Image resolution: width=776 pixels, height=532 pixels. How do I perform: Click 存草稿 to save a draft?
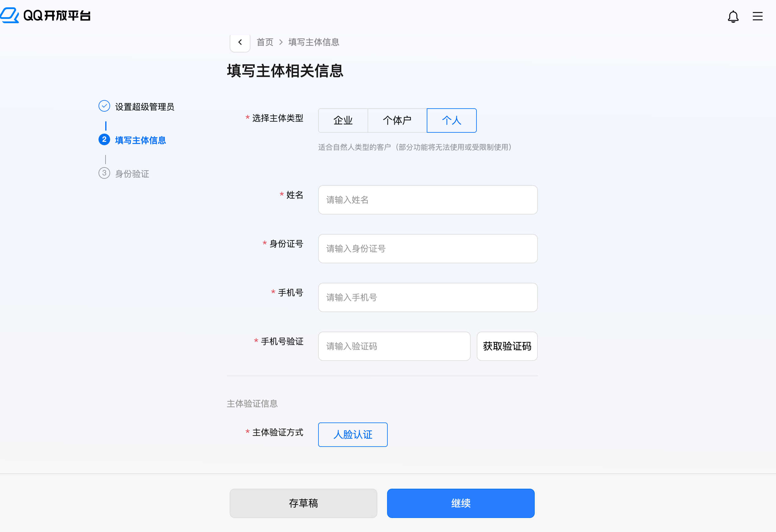coord(303,503)
